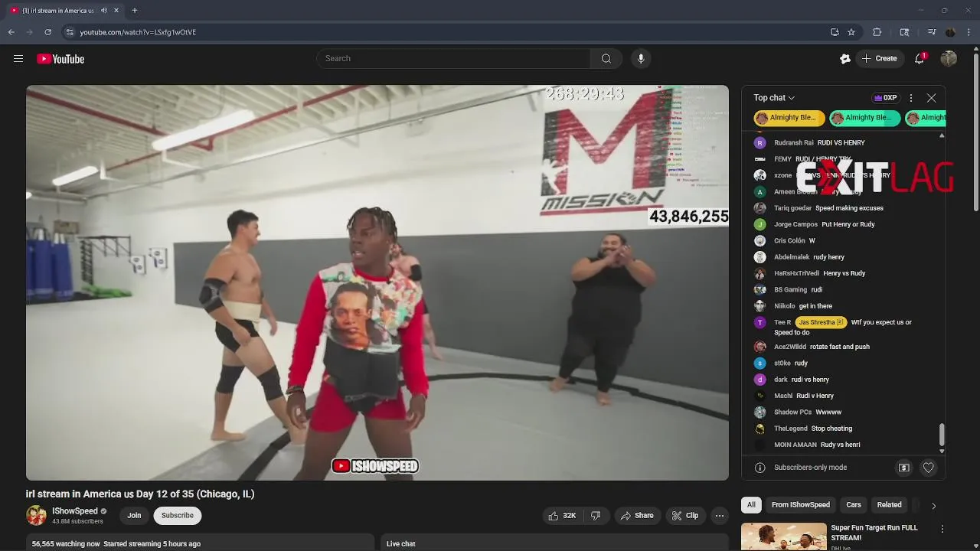Share the video
The image size is (980, 551).
637,516
